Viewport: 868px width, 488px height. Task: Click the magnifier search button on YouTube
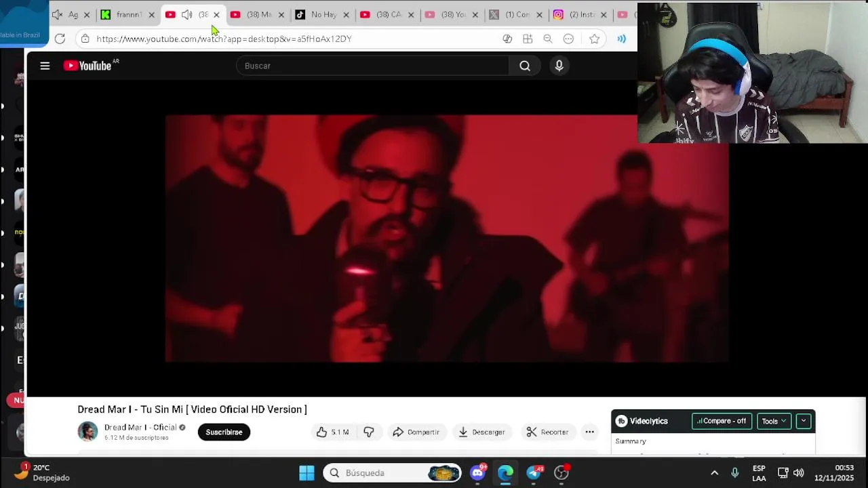(x=525, y=66)
